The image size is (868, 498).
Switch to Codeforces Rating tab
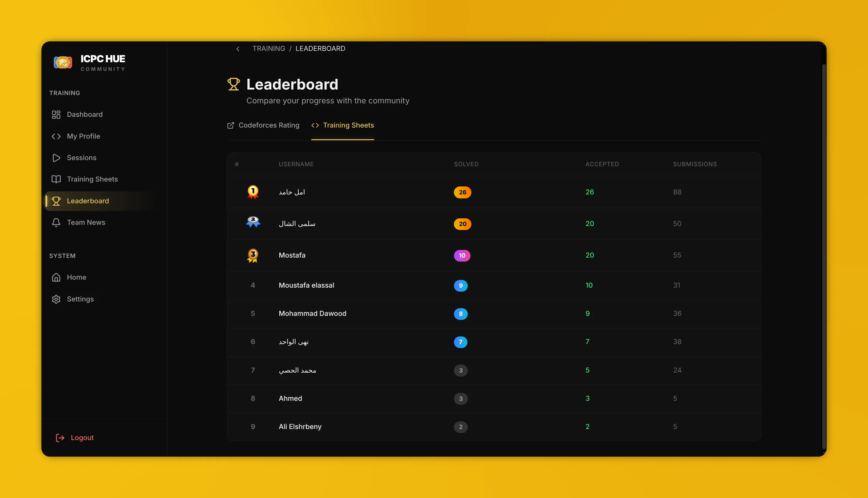click(263, 125)
